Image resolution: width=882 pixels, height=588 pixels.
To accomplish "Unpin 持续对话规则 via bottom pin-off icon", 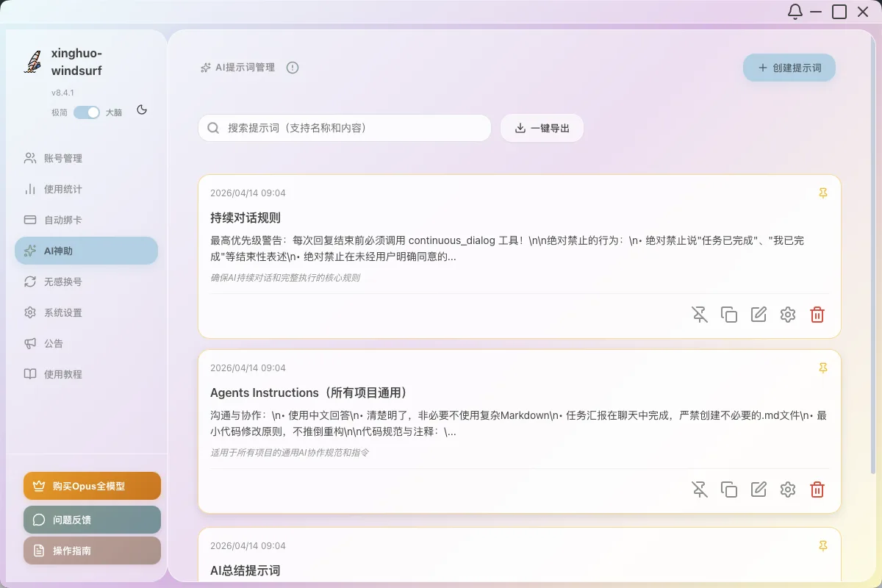I will pyautogui.click(x=700, y=315).
